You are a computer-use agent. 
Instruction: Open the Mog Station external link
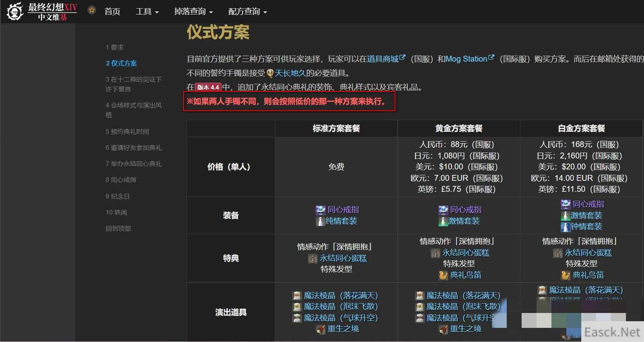click(x=470, y=59)
